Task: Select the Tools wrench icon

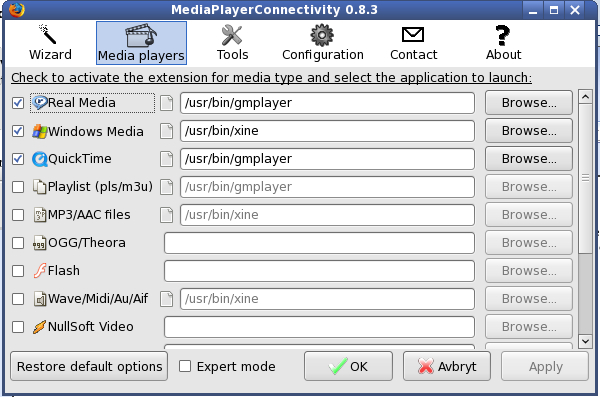Action: [x=232, y=35]
